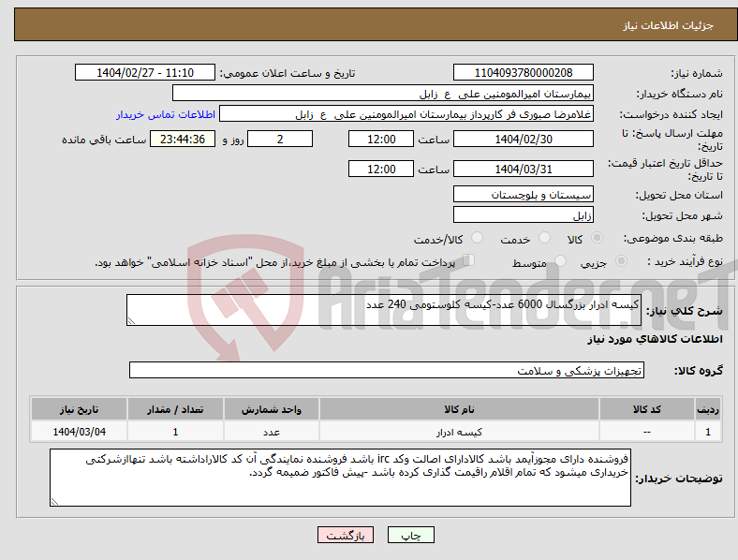
Task: Select the کالا radio button
Action: pos(597,238)
